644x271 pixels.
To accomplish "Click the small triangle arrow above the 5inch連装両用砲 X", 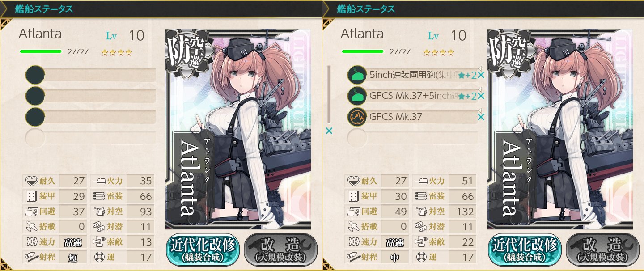I will click(480, 68).
